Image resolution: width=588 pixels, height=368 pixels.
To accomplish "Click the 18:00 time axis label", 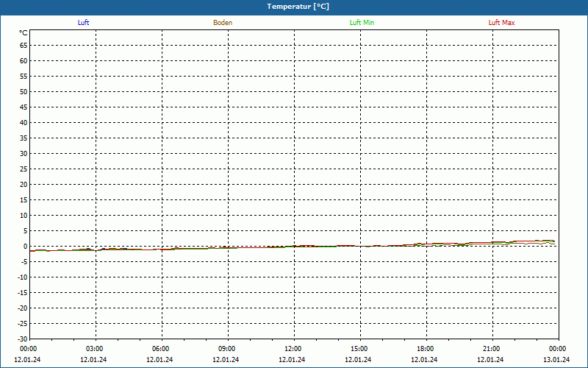I will pyautogui.click(x=426, y=349).
